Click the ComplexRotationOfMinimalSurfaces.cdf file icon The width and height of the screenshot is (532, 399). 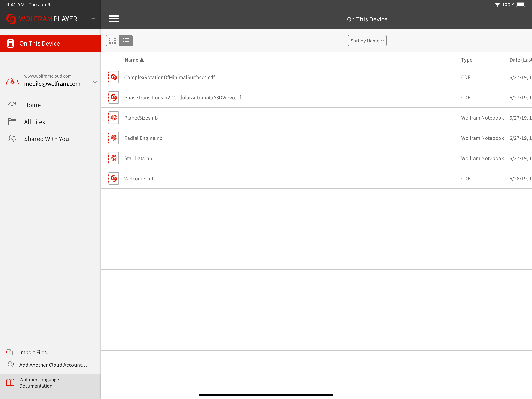pyautogui.click(x=114, y=77)
